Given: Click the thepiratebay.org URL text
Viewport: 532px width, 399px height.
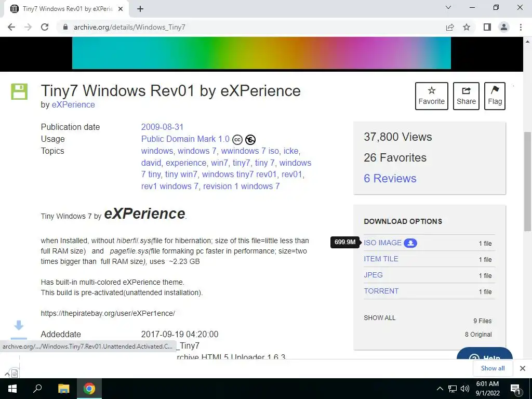Looking at the screenshot, I should coord(108,313).
